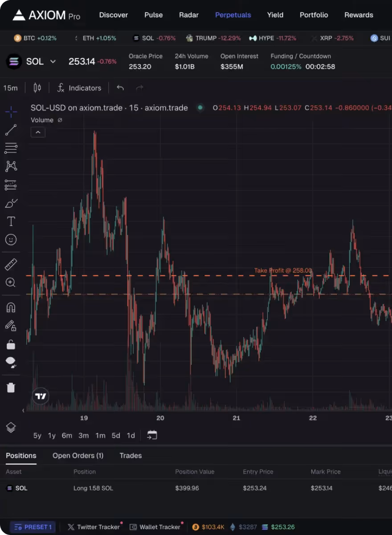Toggle stay in drawing mode
Image resolution: width=392 pixels, height=535 pixels.
coord(11,325)
